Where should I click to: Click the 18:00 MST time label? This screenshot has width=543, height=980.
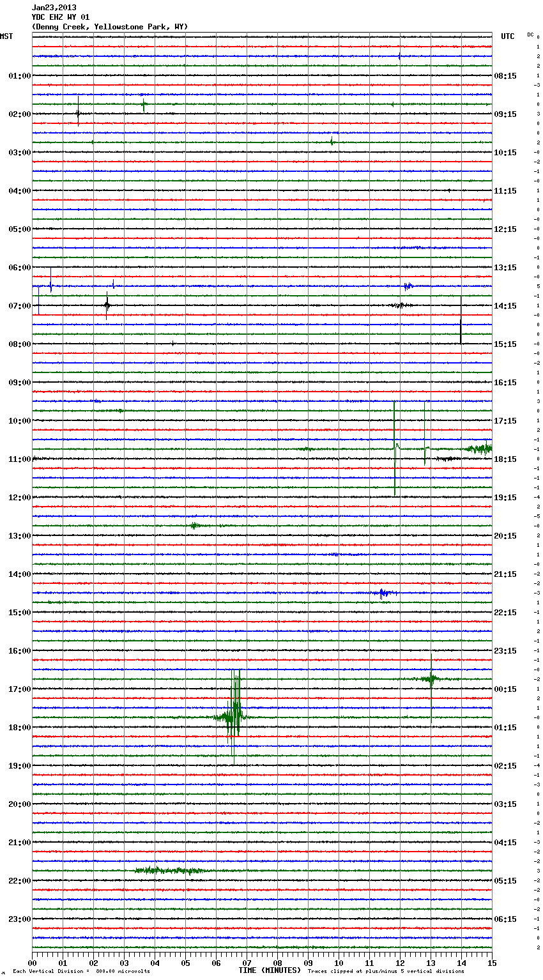(20, 728)
